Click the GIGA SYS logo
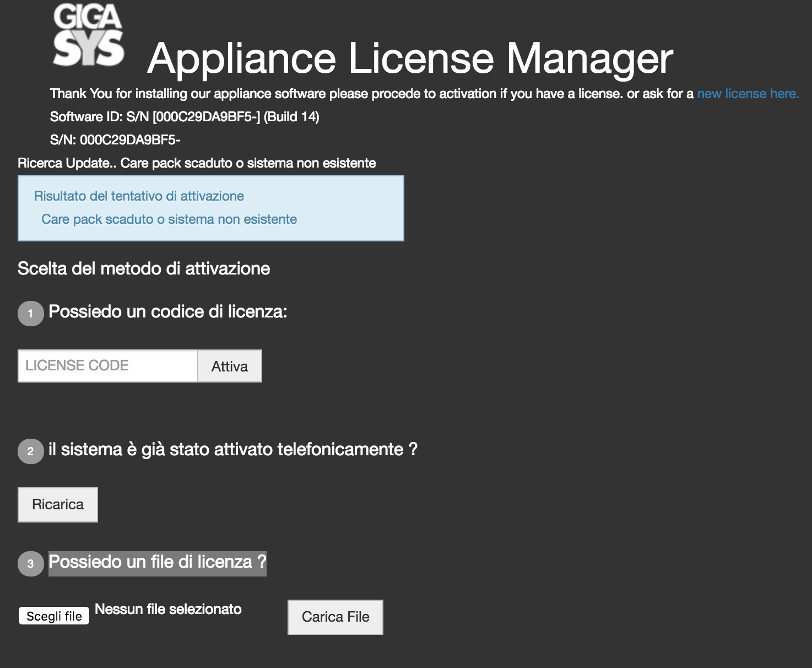The width and height of the screenshot is (812, 668). [x=88, y=35]
